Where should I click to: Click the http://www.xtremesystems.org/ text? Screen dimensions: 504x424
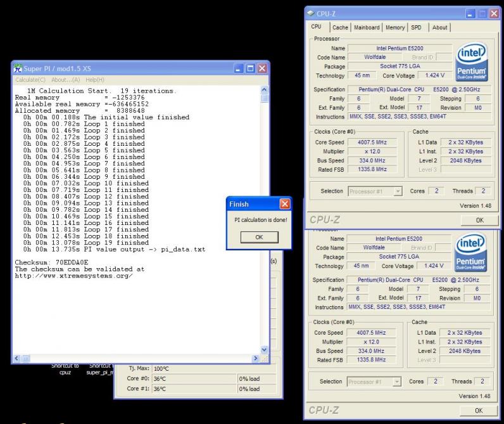click(x=73, y=276)
